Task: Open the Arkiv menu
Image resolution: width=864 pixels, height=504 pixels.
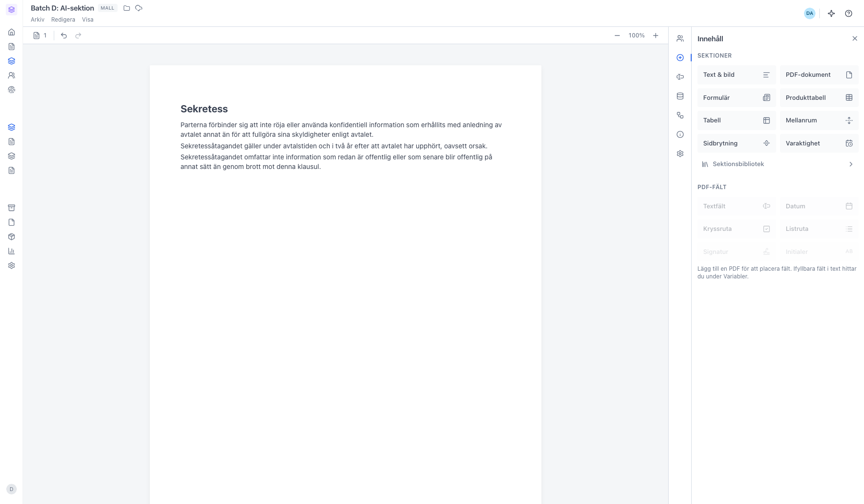Action: (x=37, y=20)
